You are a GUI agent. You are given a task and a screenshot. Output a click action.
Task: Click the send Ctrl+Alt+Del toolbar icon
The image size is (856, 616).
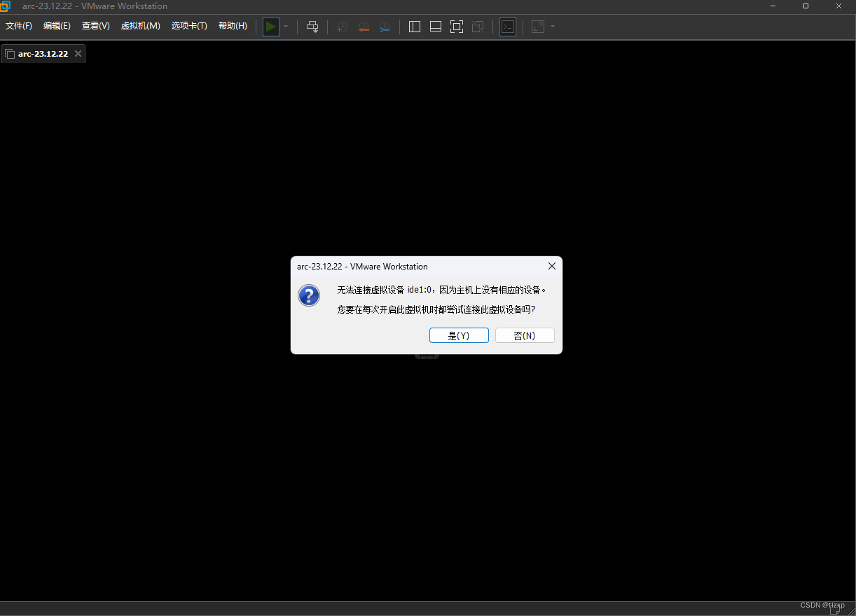tap(312, 27)
